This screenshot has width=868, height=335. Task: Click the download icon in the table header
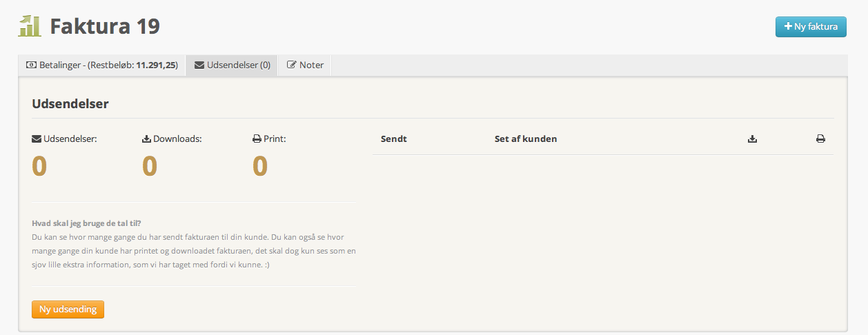click(x=752, y=139)
